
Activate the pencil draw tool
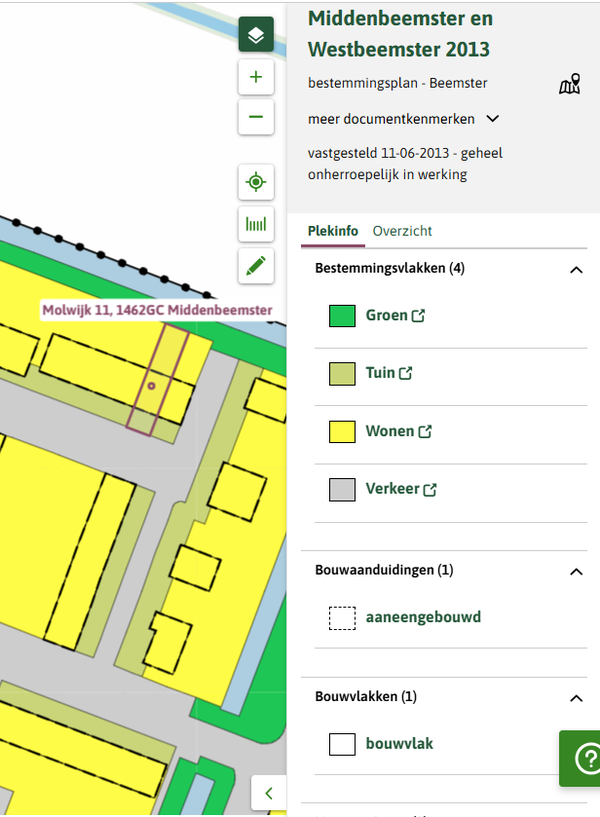(256, 265)
